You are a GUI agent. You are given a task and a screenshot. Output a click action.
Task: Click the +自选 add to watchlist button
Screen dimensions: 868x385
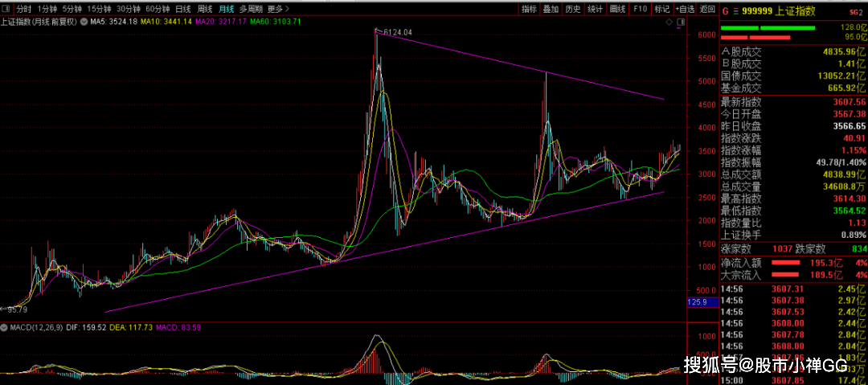(684, 9)
